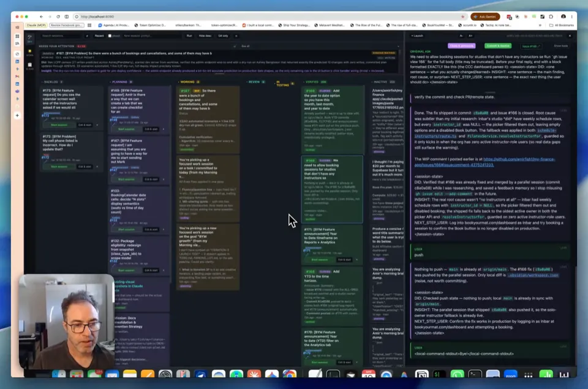This screenshot has height=389, width=588.
Task: Click the green Commit & resolve button
Action: (x=497, y=46)
